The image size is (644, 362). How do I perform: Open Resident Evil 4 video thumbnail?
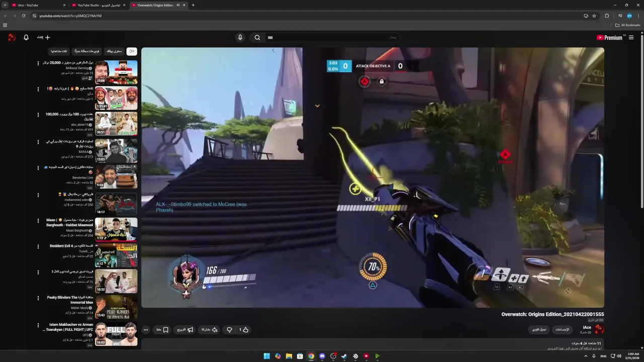coord(116,255)
